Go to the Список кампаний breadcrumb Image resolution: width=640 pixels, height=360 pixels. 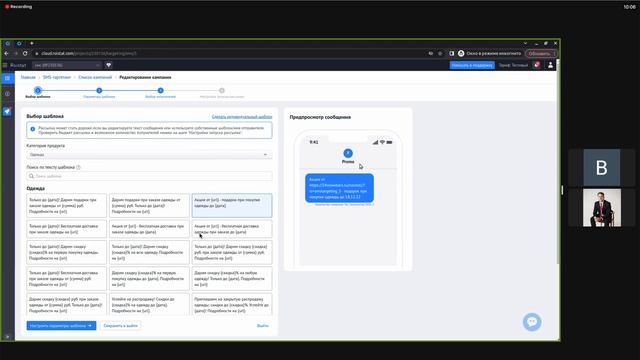(95, 77)
